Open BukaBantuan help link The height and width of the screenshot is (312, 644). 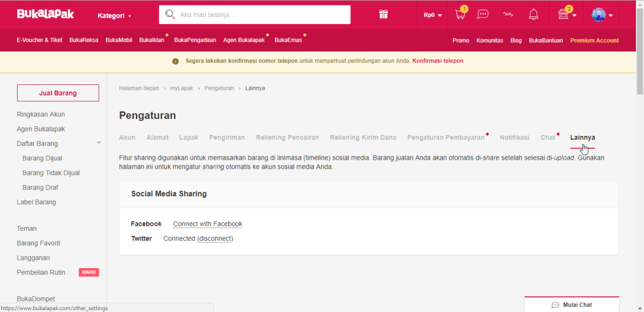[546, 41]
